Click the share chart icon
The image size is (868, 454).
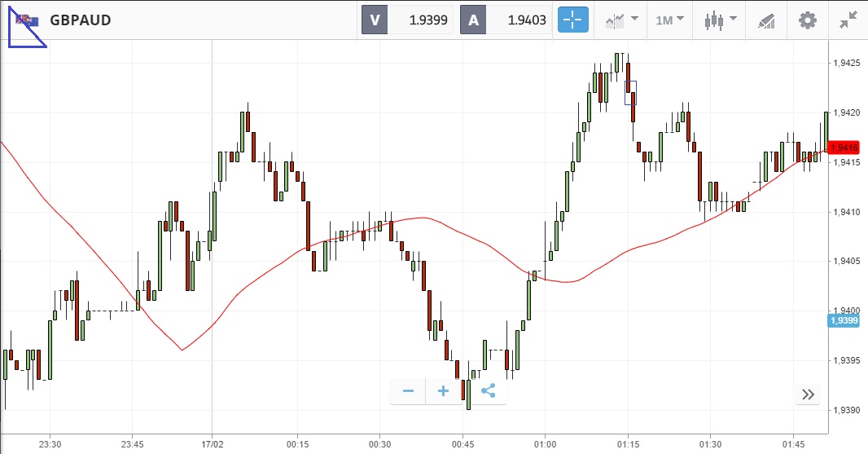(x=488, y=391)
